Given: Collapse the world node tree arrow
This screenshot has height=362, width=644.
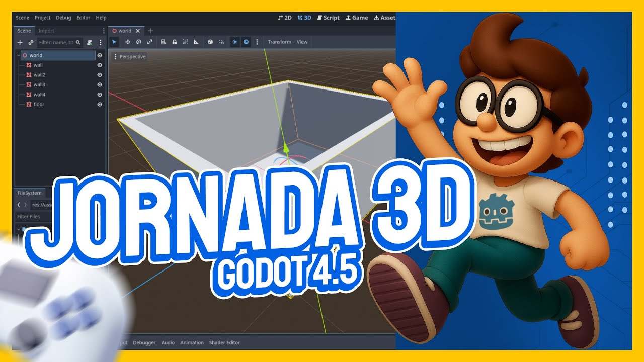Looking at the screenshot, I should pos(18,55).
